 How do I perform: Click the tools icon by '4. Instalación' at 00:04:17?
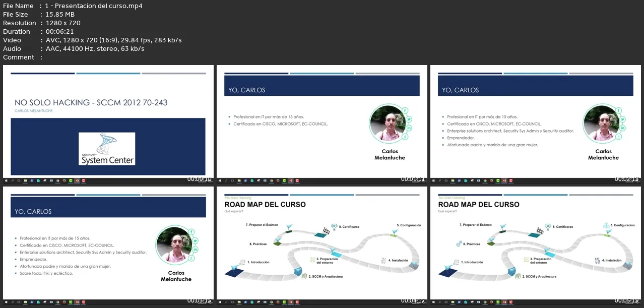(383, 260)
